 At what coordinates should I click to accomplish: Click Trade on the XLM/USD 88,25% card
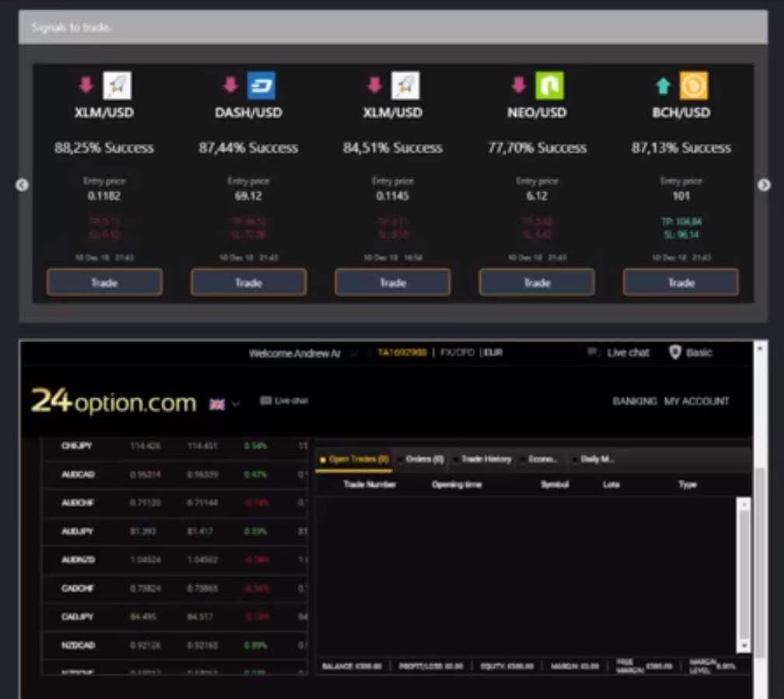click(x=104, y=283)
